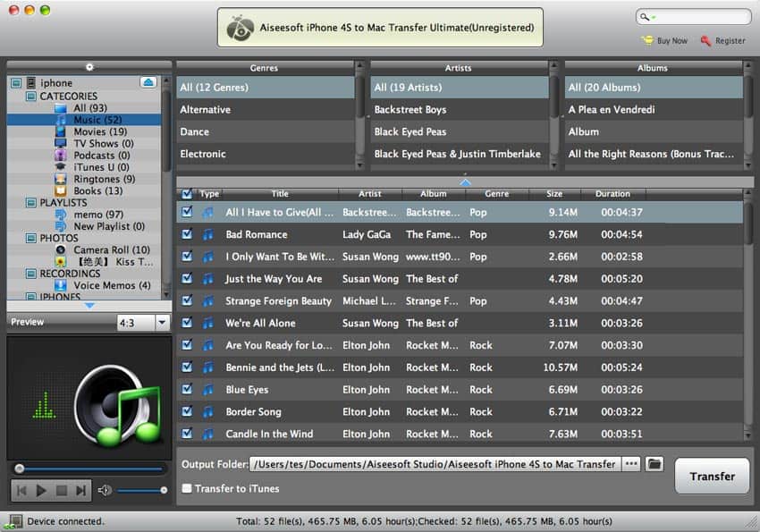Open the 4:3 preview ratio dropdown
The height and width of the screenshot is (532, 760).
162,322
